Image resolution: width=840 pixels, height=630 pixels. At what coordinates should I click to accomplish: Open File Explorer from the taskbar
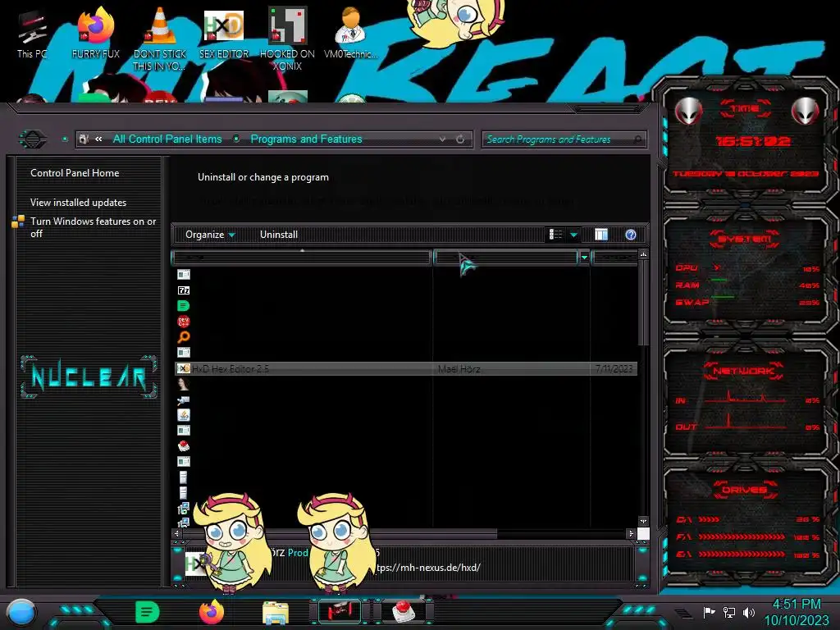(276, 613)
